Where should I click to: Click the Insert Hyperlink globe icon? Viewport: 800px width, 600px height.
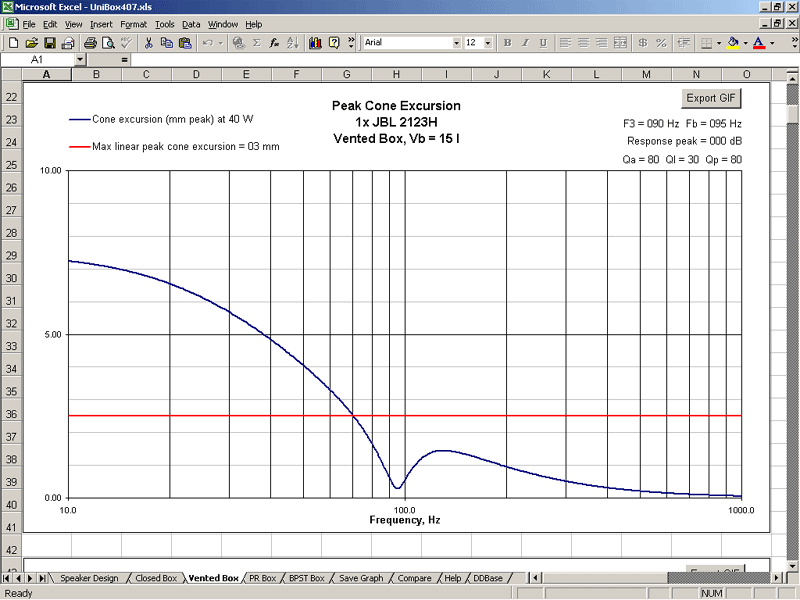coord(238,43)
